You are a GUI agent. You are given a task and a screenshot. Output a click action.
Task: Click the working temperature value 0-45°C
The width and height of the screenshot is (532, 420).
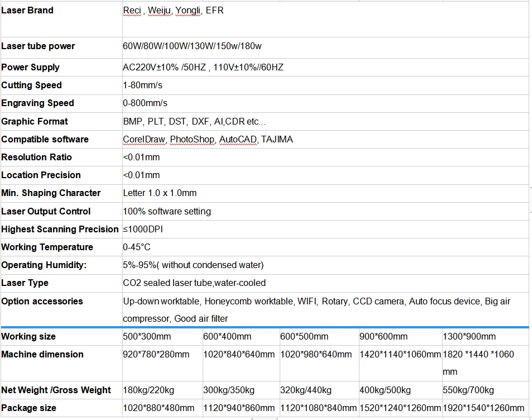137,247
